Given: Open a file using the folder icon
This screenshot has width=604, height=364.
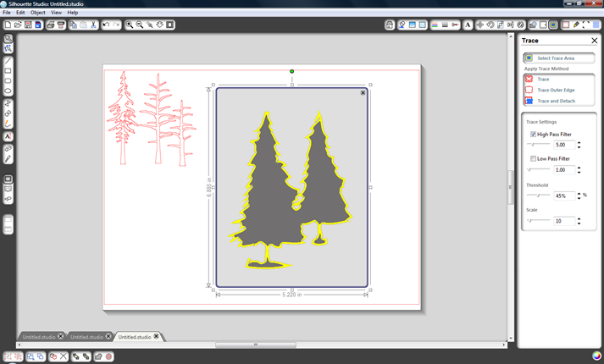Looking at the screenshot, I should 18,25.
